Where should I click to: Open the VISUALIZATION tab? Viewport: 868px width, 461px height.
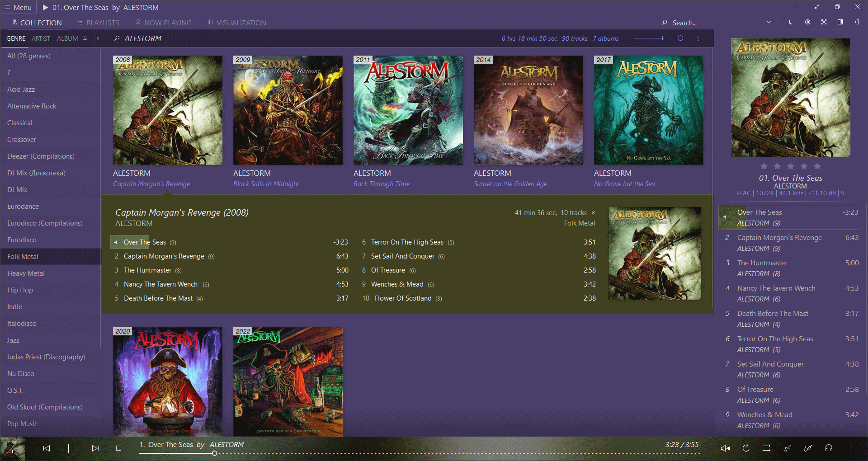click(x=236, y=23)
